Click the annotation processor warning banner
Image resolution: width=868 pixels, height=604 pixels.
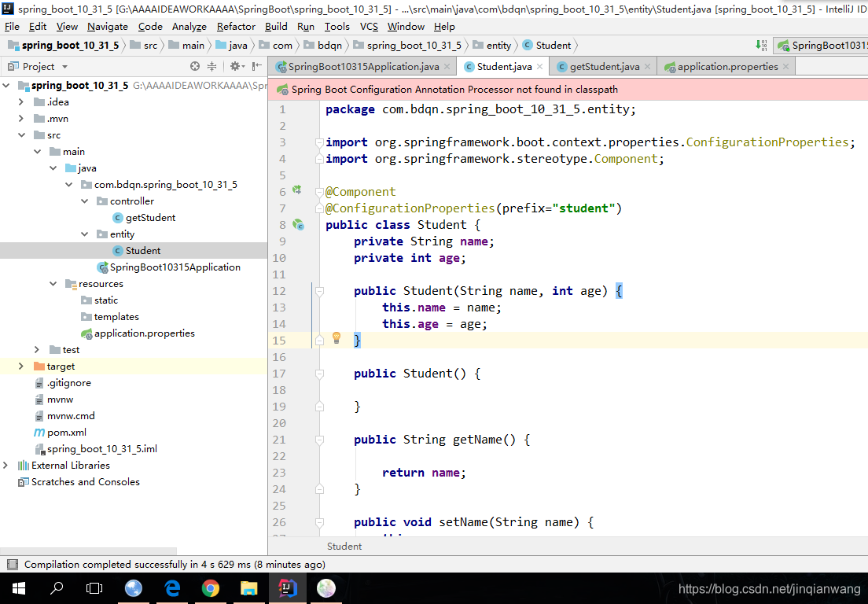tap(568, 89)
